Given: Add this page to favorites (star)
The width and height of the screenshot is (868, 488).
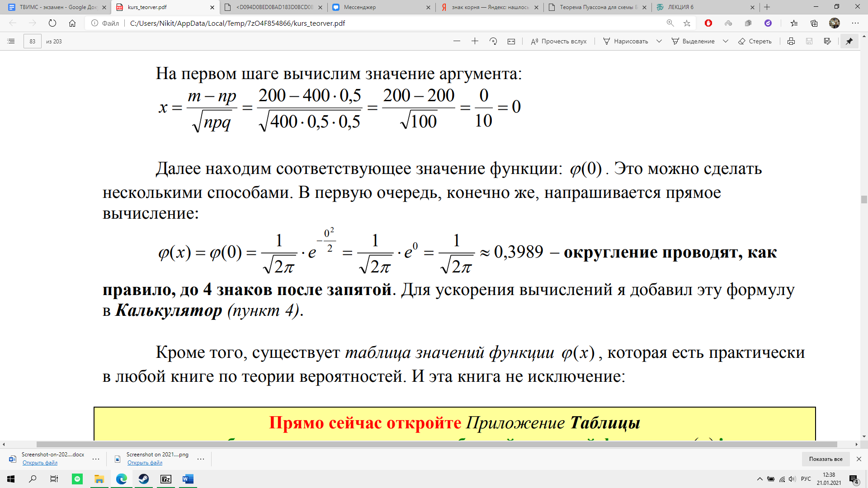Looking at the screenshot, I should pyautogui.click(x=687, y=23).
